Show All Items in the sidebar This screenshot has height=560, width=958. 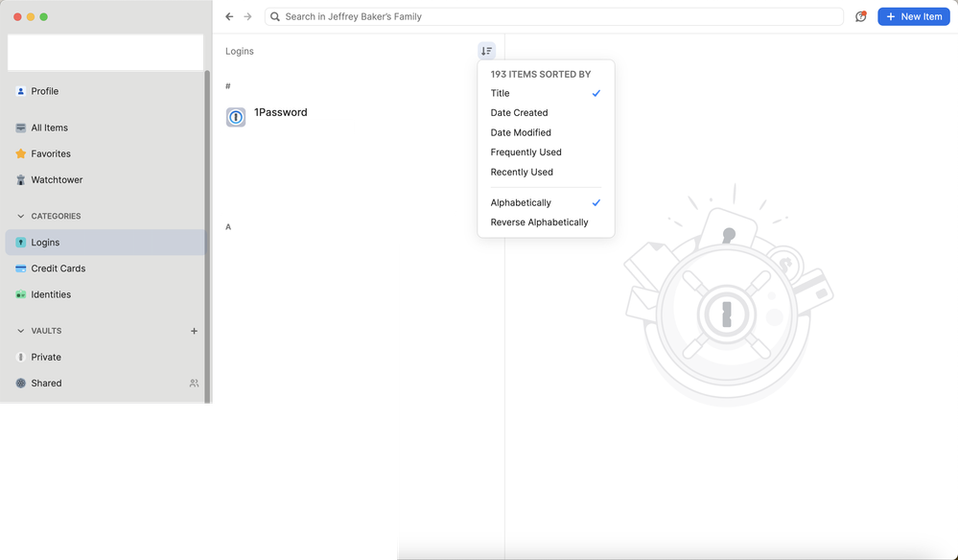pyautogui.click(x=105, y=128)
